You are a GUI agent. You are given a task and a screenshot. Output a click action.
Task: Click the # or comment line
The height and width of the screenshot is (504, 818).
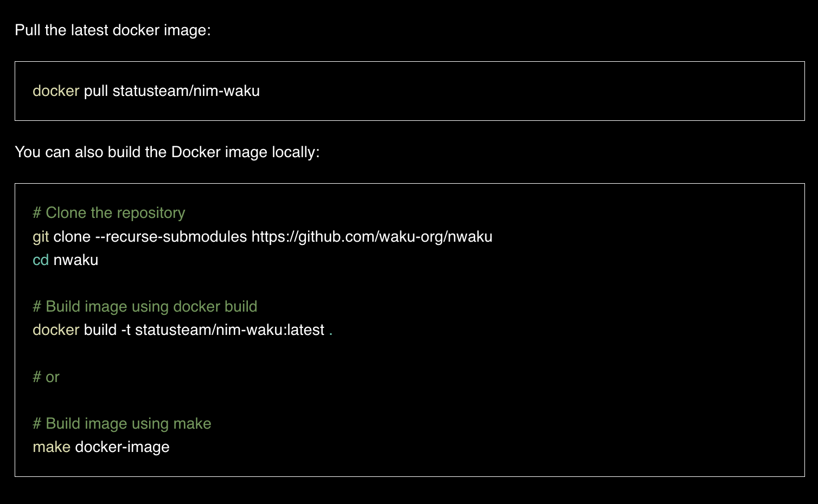pyautogui.click(x=46, y=377)
